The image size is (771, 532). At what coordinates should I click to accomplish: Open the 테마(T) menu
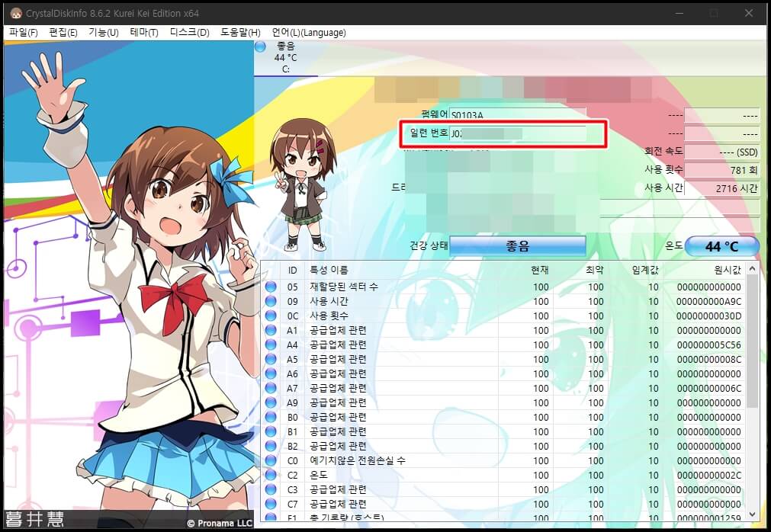[144, 33]
